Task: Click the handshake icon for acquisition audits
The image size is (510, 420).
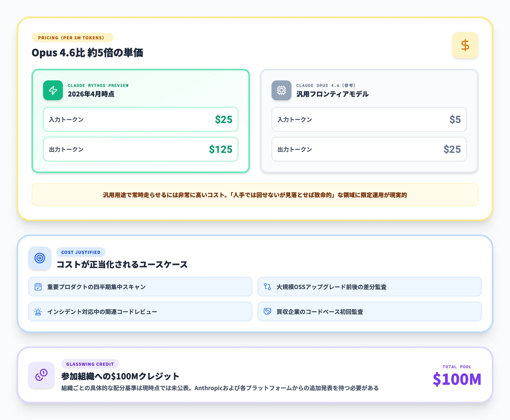Action: pos(267,312)
